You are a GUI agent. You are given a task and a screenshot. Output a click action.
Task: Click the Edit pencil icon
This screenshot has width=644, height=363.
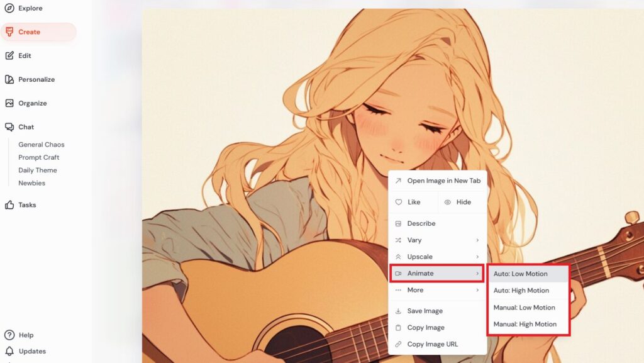(x=9, y=55)
